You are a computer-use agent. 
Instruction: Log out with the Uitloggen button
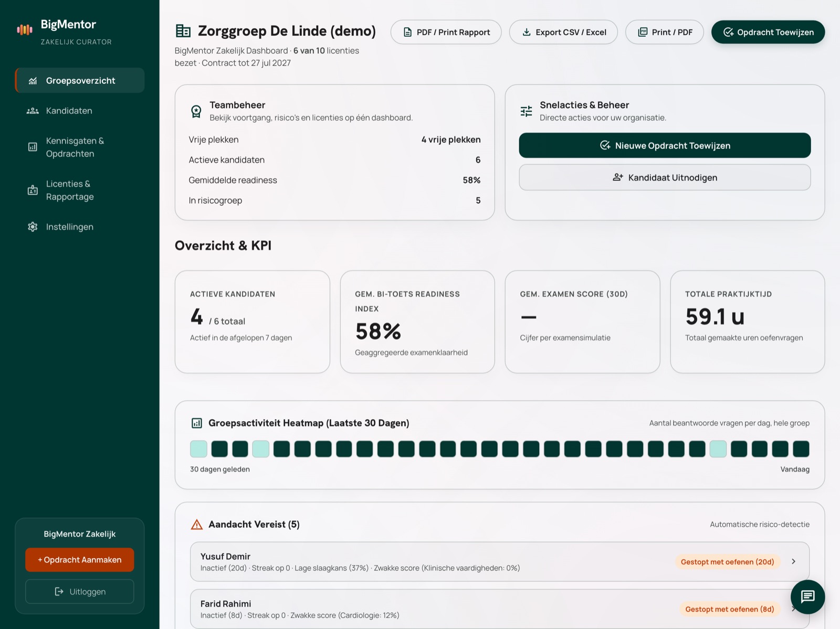point(80,591)
